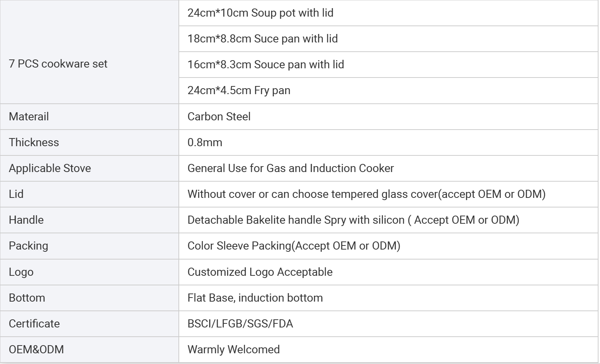Select the Flat Base, induction bottom cell
Image resolution: width=600 pixels, height=364 pixels.
pos(388,298)
